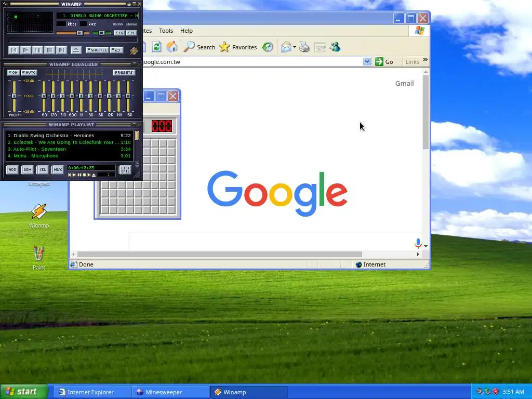Skip ahead with the Winamp Next Track button
Image resolution: width=532 pixels, height=399 pixels.
[x=61, y=50]
